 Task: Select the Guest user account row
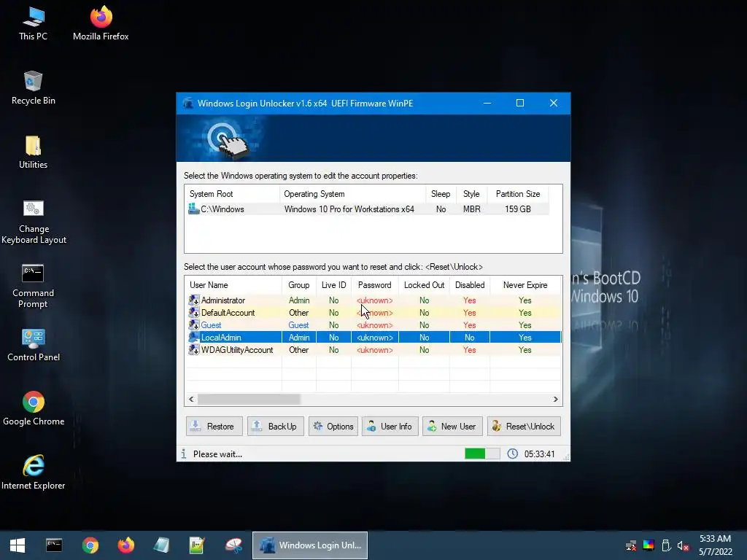tap(373, 325)
